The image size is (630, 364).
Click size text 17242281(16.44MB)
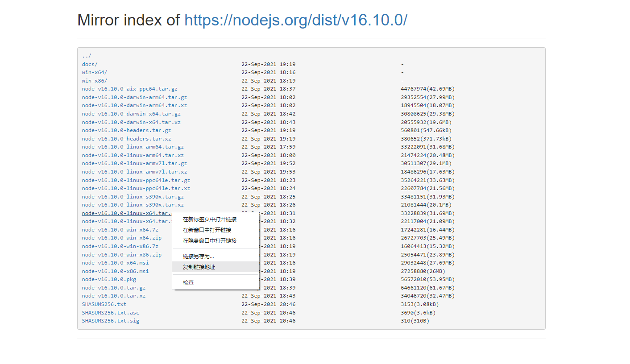tap(428, 230)
